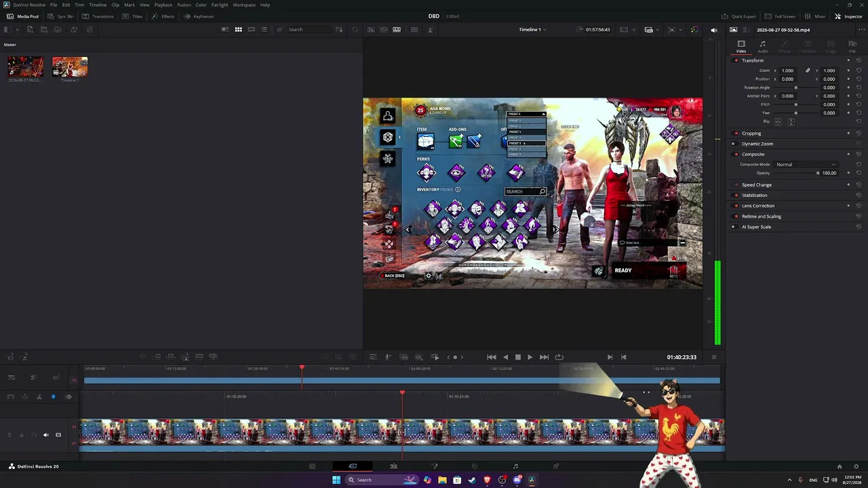
Task: Switch media pool to thumbnail view
Action: [x=238, y=29]
